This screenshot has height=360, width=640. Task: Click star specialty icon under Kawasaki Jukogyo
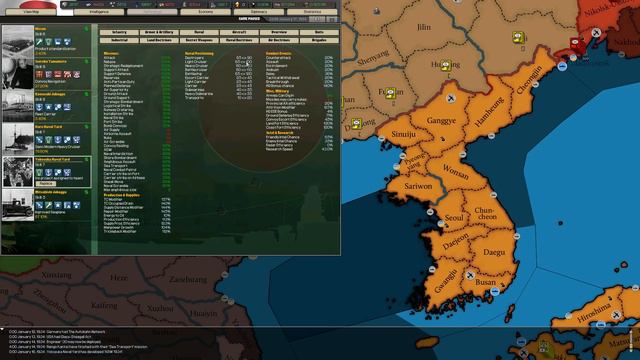pyautogui.click(x=49, y=107)
